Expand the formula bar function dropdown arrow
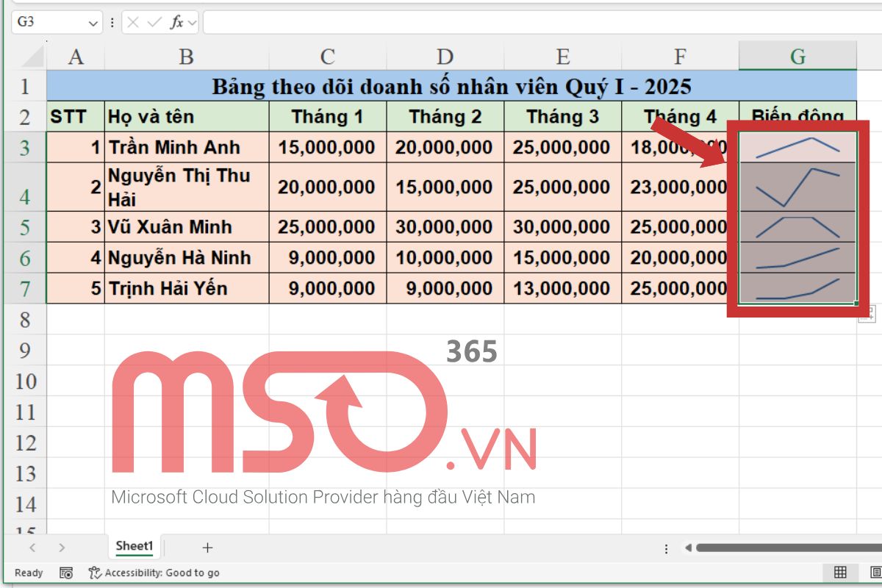882x588 pixels. pos(192,23)
